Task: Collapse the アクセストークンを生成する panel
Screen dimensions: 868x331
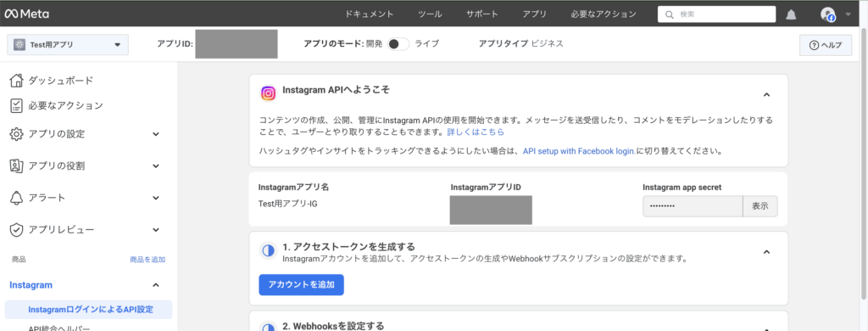Action: tap(766, 252)
